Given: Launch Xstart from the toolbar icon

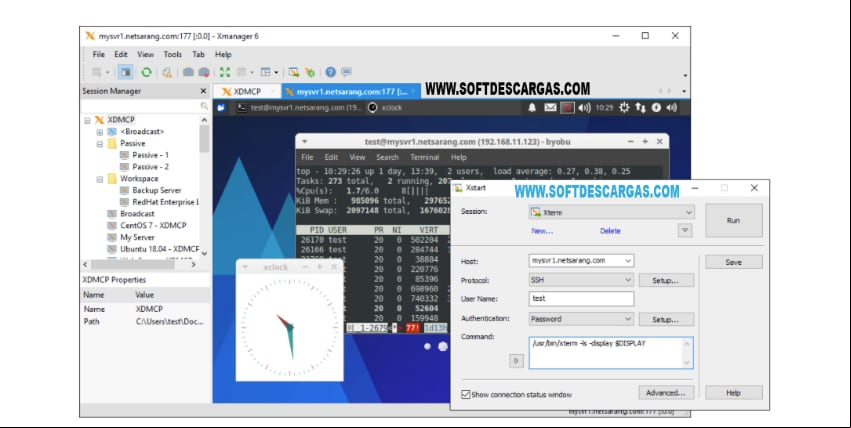Looking at the screenshot, I should (x=294, y=72).
